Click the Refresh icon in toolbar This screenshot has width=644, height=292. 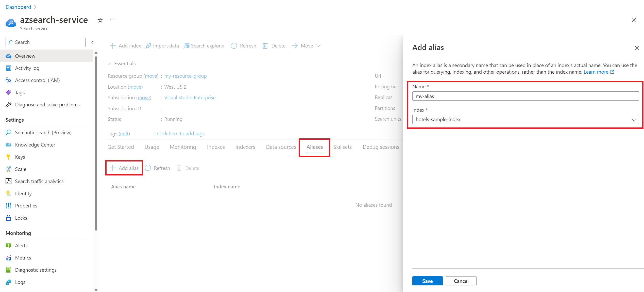point(234,46)
